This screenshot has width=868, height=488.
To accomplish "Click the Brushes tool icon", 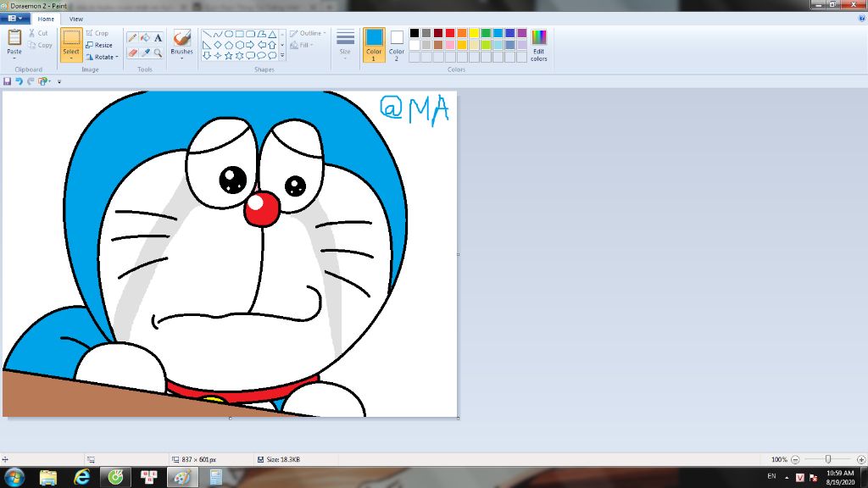I will (x=181, y=38).
